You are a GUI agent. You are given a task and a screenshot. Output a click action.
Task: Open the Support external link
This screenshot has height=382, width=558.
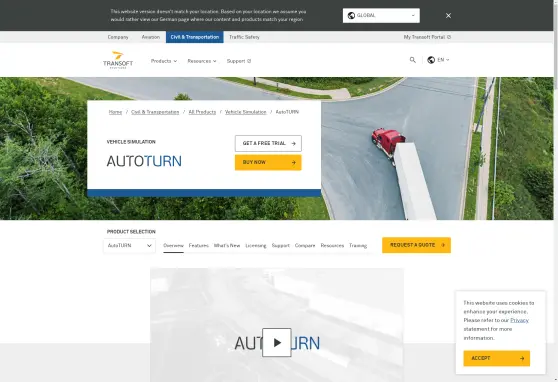(239, 61)
